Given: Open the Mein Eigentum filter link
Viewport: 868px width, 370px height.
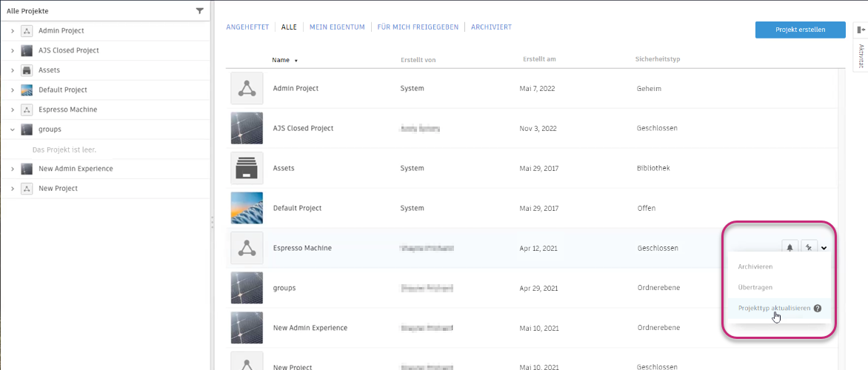Looking at the screenshot, I should [x=337, y=27].
